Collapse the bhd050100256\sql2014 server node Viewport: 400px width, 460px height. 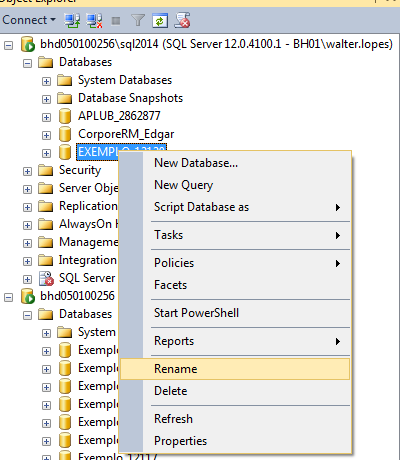[9, 45]
